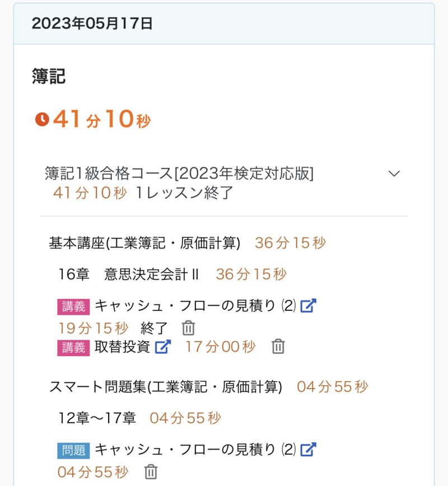Image resolution: width=448 pixels, height=486 pixels.
Task: Click the clock icon beside total study time
Action: (42, 119)
